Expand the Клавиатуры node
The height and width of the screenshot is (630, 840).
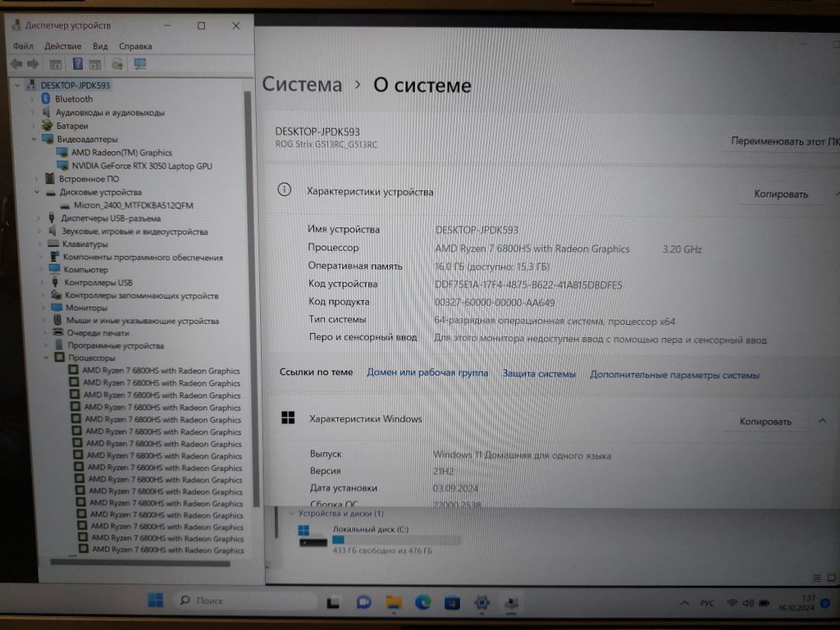[x=39, y=244]
